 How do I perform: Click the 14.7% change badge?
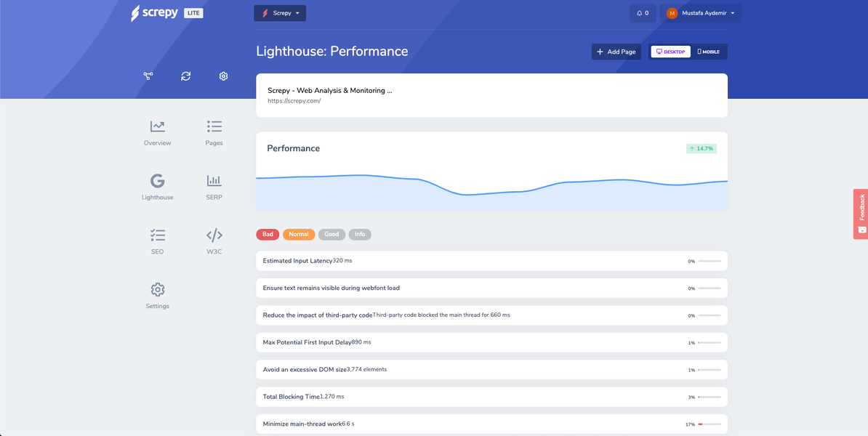point(702,149)
